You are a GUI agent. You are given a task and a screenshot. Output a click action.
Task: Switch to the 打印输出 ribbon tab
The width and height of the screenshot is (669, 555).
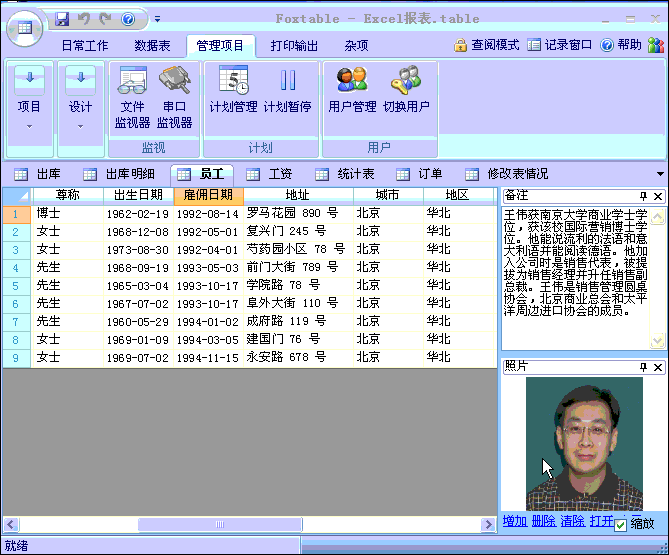pyautogui.click(x=294, y=45)
